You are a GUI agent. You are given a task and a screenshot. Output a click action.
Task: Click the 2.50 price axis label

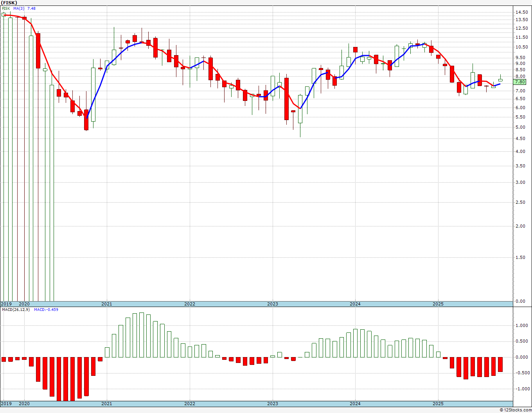[x=520, y=202]
